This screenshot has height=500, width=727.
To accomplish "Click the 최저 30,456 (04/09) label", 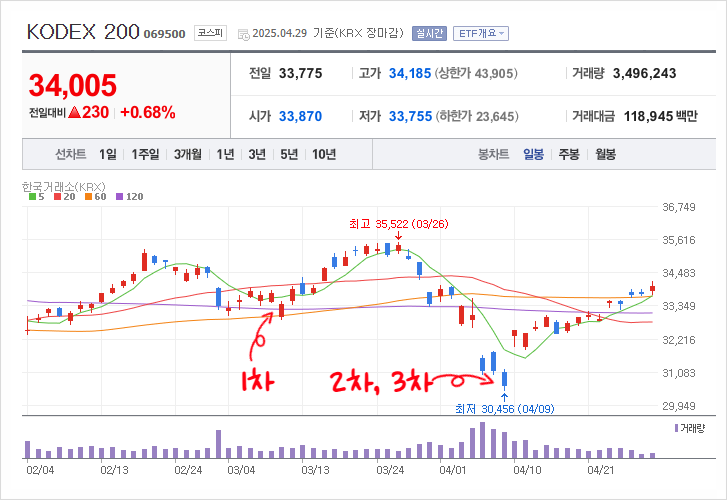I will coord(504,409).
